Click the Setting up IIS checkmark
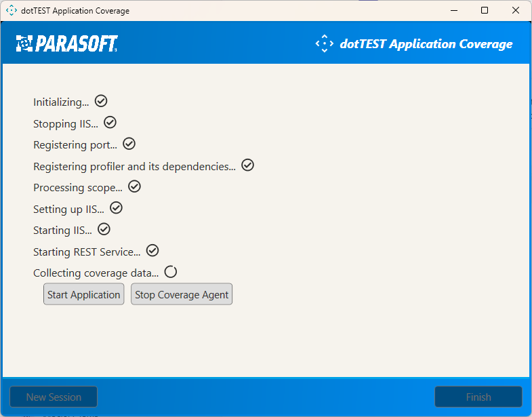 pos(116,208)
